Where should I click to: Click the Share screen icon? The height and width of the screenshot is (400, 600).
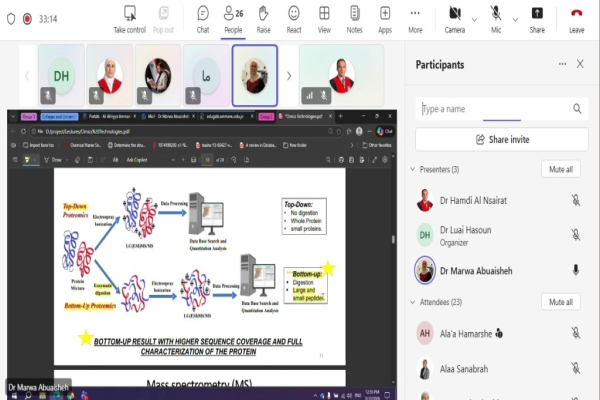tap(537, 17)
